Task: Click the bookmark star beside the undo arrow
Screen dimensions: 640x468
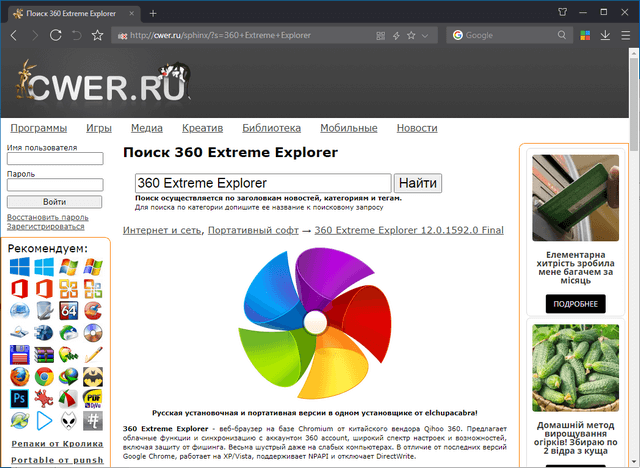Action: [x=97, y=35]
